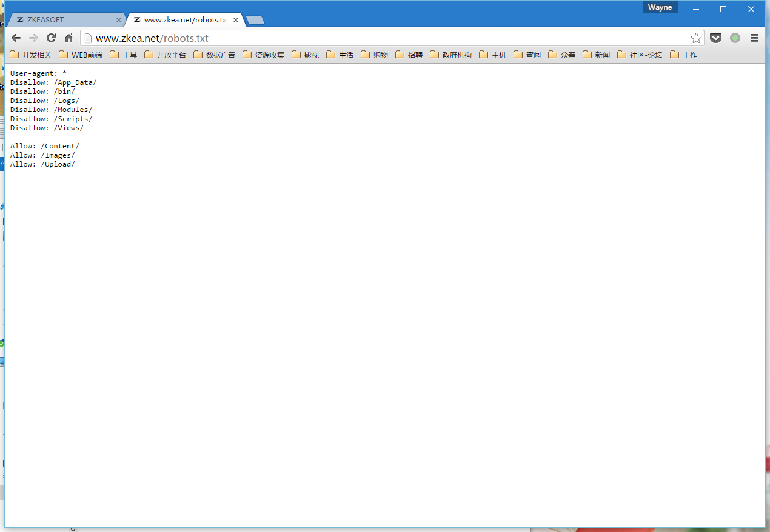Click the 'Disallow: /Views/' line

[47, 128]
